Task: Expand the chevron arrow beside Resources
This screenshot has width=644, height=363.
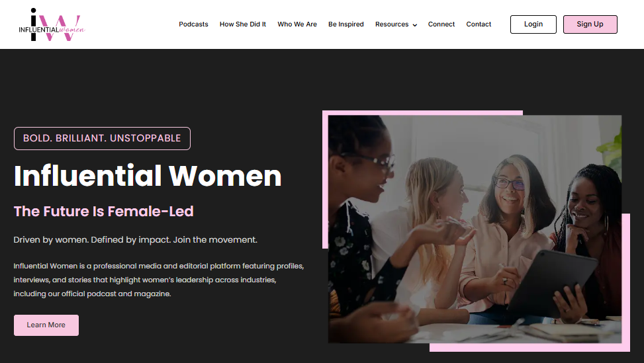Action: tap(415, 25)
